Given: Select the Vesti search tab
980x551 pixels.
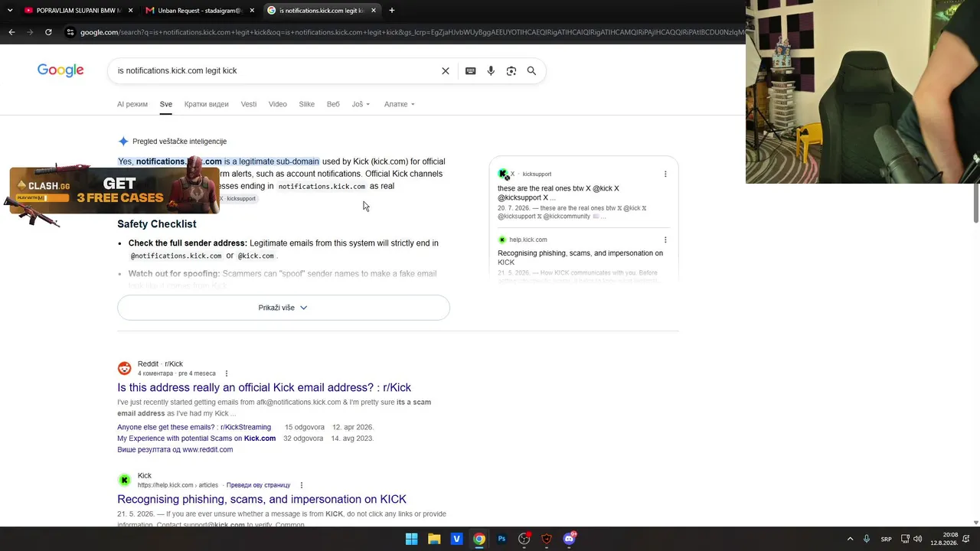Looking at the screenshot, I should click(x=249, y=104).
